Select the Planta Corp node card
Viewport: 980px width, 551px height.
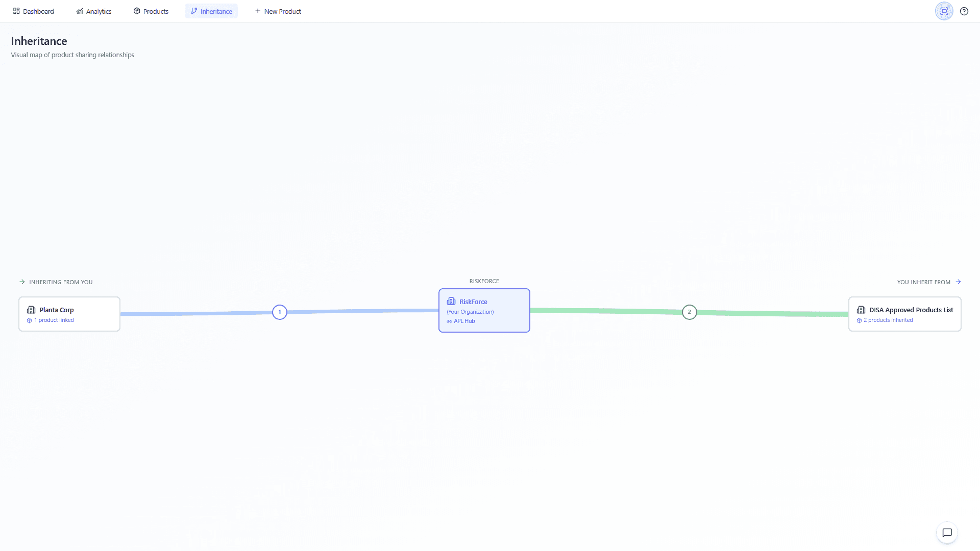[69, 314]
